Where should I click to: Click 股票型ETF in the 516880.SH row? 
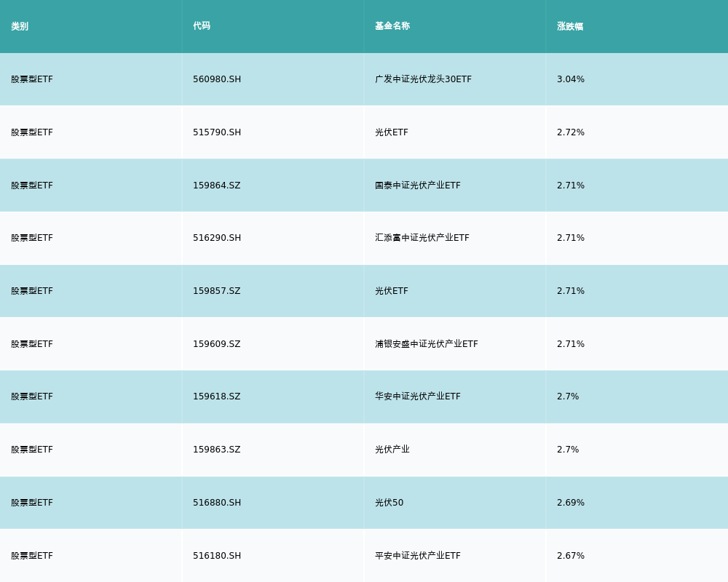pos(32,503)
